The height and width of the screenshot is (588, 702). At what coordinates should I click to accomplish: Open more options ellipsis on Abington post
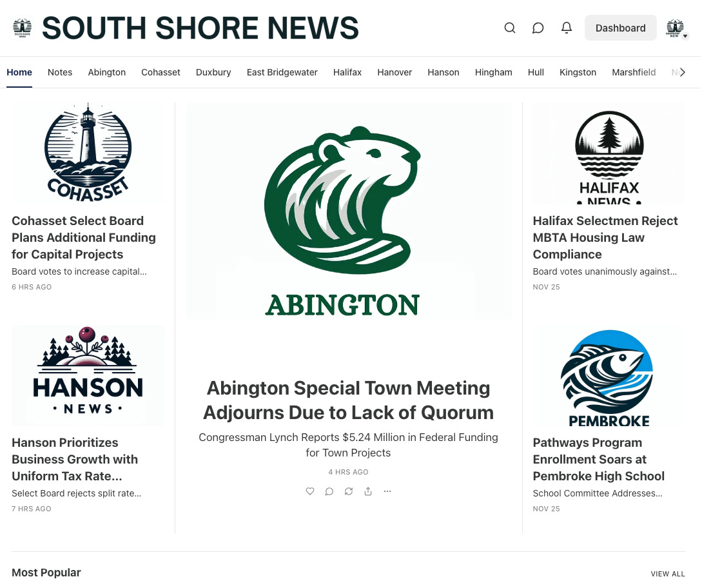click(387, 491)
